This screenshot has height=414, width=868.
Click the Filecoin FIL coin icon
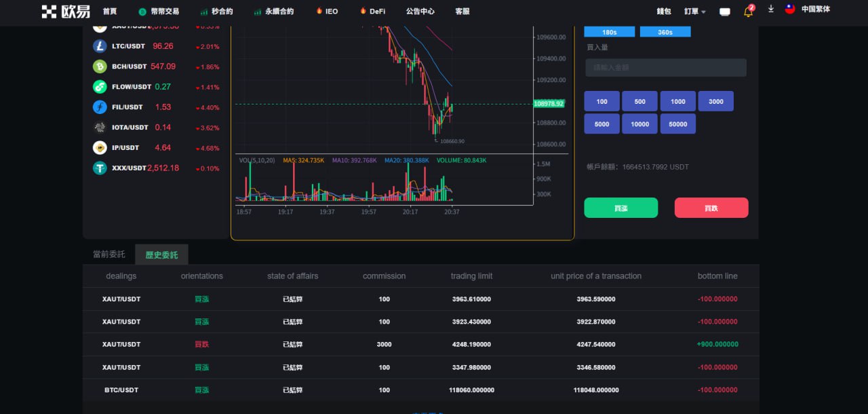100,107
